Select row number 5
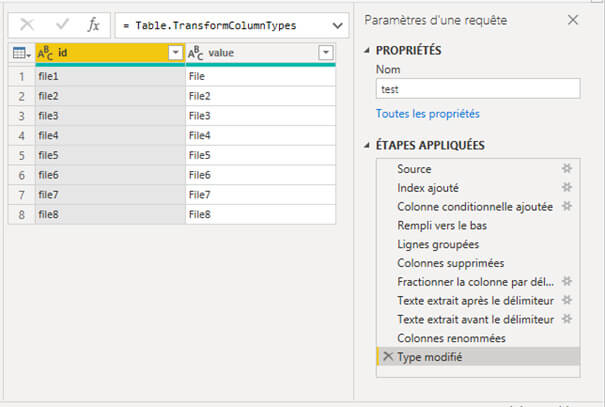This screenshot has height=407, width=605. 22,155
